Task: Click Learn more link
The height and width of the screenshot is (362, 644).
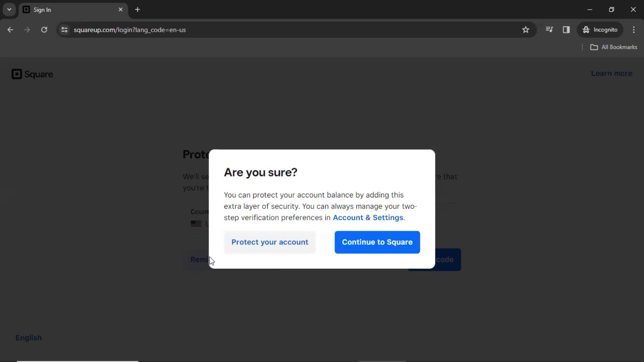Action: point(612,73)
